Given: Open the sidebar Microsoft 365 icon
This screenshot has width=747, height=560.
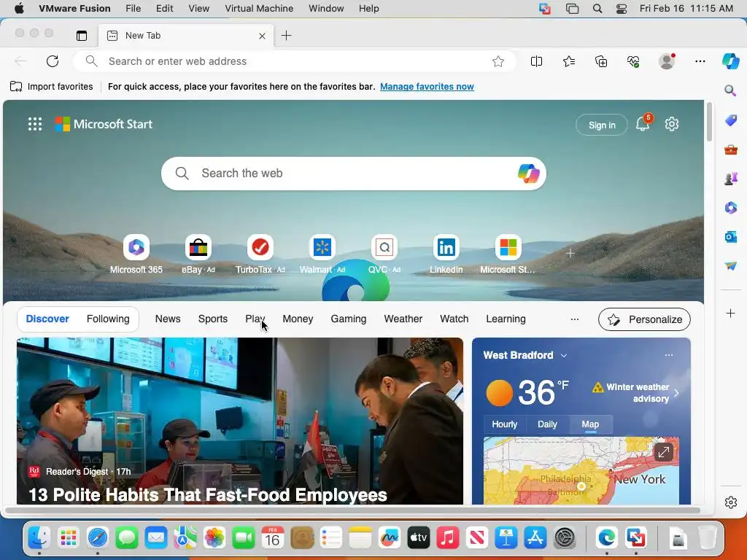Looking at the screenshot, I should coord(731,208).
